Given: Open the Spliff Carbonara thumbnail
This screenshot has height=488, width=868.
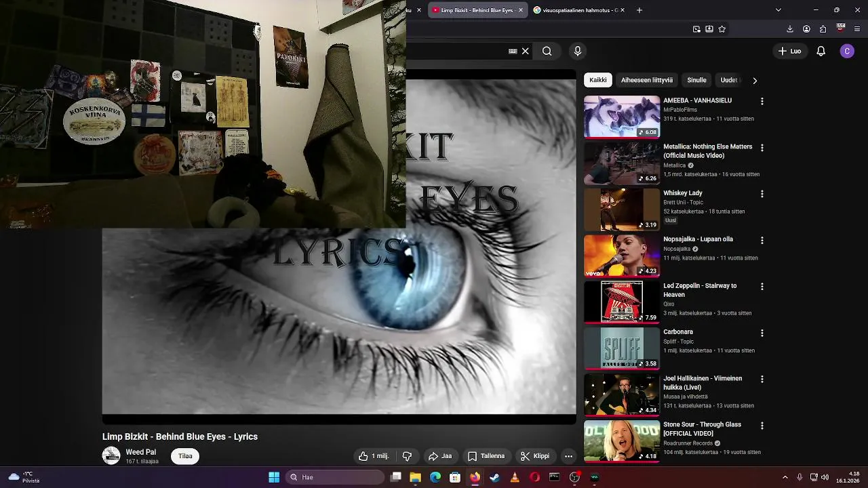Looking at the screenshot, I should (622, 348).
